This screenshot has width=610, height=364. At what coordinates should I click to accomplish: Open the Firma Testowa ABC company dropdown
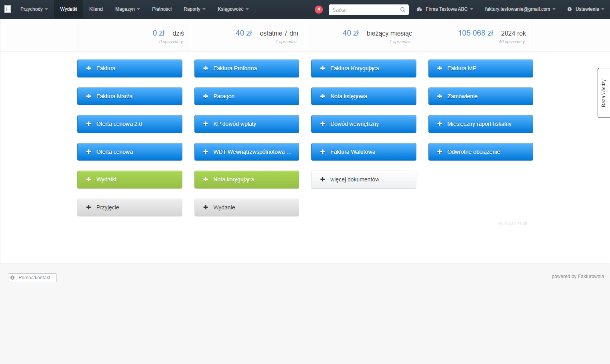pos(445,9)
